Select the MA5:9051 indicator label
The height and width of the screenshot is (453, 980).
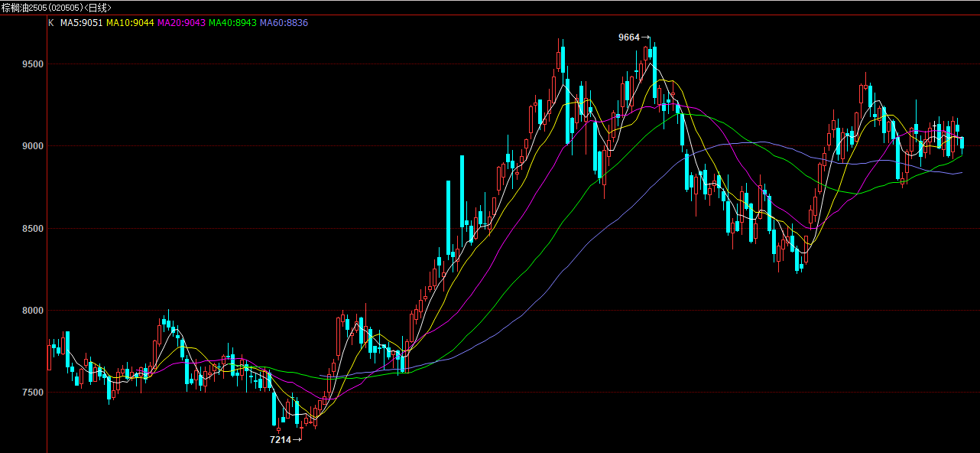[81, 23]
